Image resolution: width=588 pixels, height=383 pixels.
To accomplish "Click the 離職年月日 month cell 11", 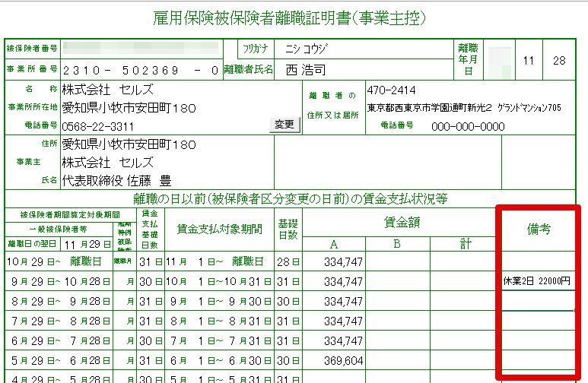I will [529, 60].
